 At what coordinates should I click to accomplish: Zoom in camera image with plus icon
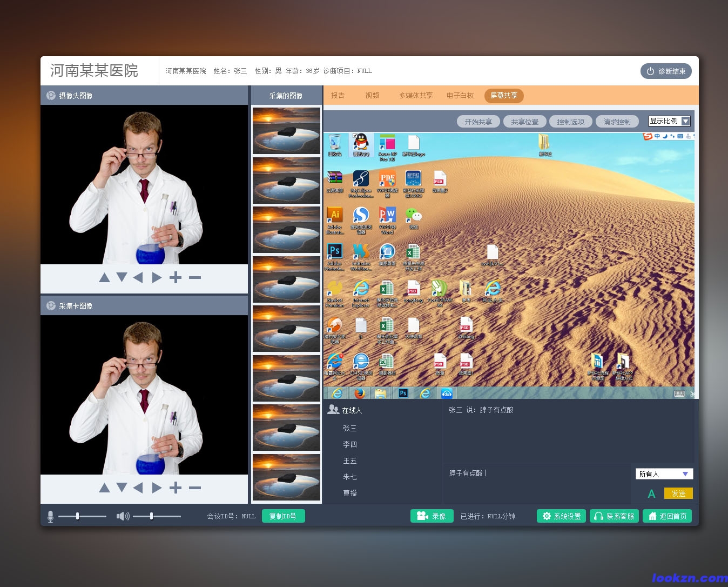tap(175, 278)
